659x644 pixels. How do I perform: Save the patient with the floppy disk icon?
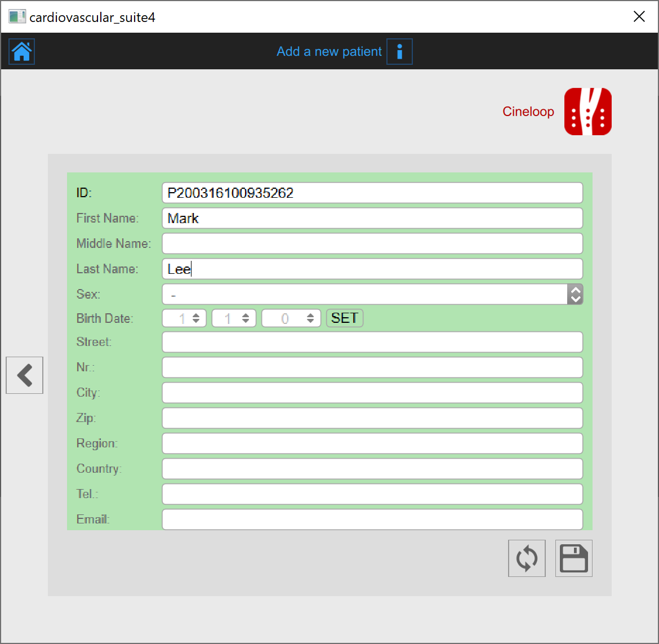pyautogui.click(x=573, y=558)
